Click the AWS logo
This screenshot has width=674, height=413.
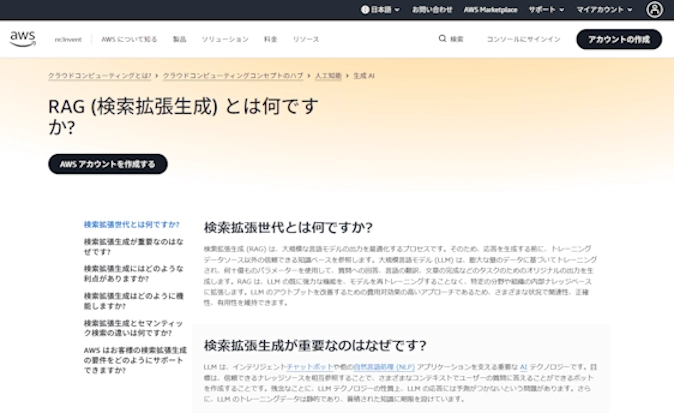tap(23, 39)
